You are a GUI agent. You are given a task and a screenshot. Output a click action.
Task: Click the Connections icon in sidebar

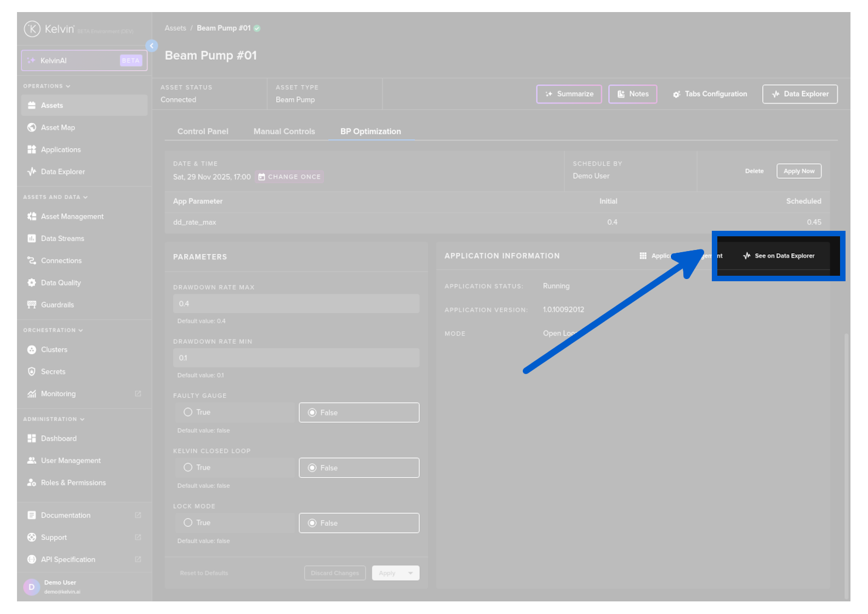[32, 261]
